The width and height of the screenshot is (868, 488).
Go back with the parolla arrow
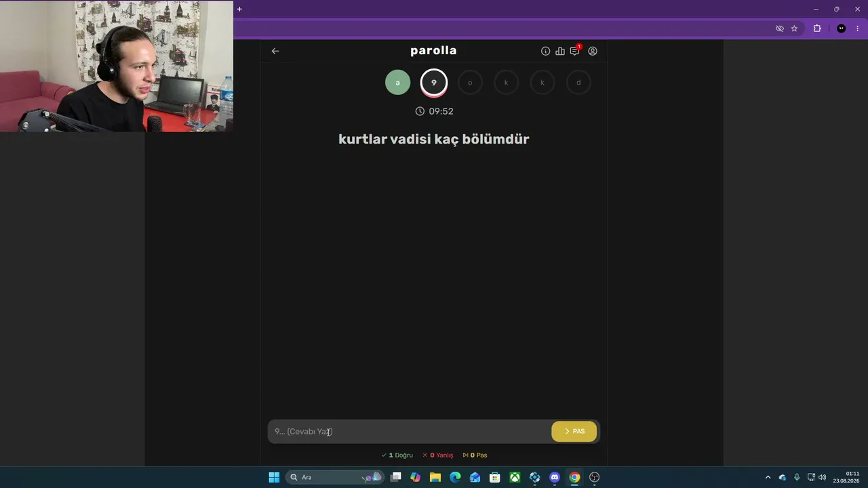coord(275,51)
